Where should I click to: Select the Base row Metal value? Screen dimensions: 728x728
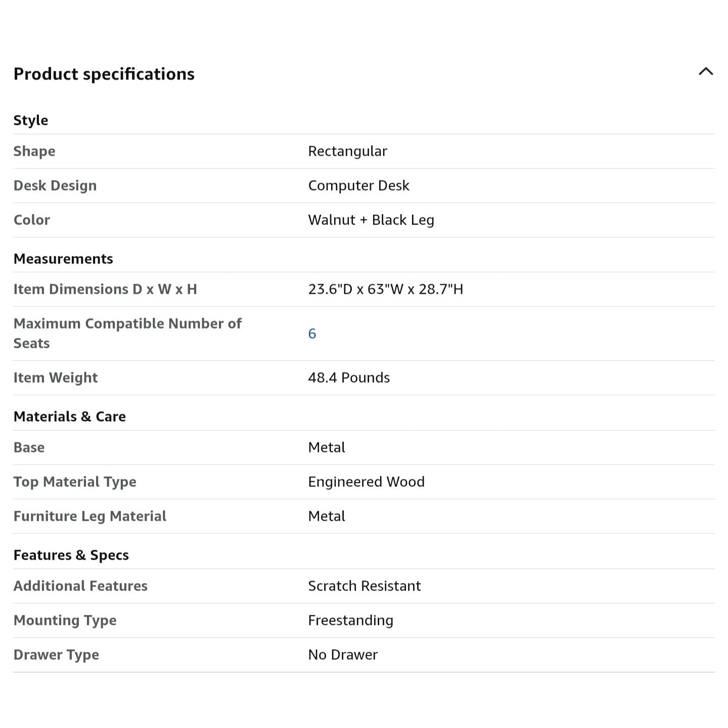click(327, 447)
